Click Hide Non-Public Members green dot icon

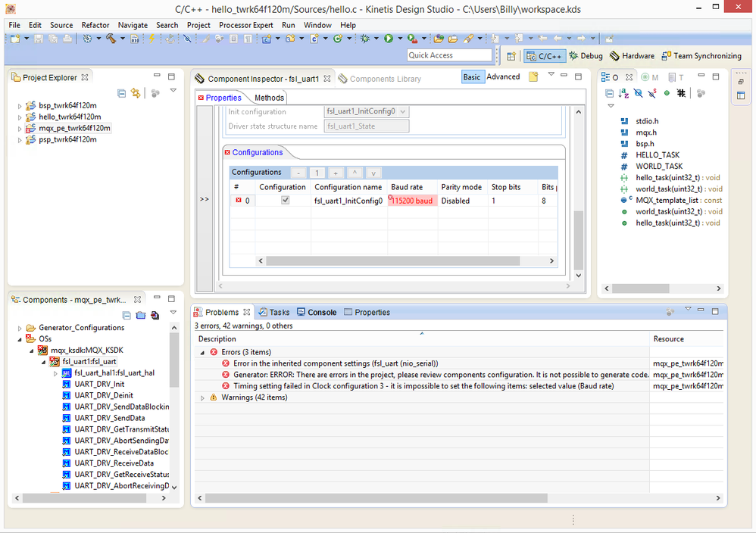click(667, 93)
